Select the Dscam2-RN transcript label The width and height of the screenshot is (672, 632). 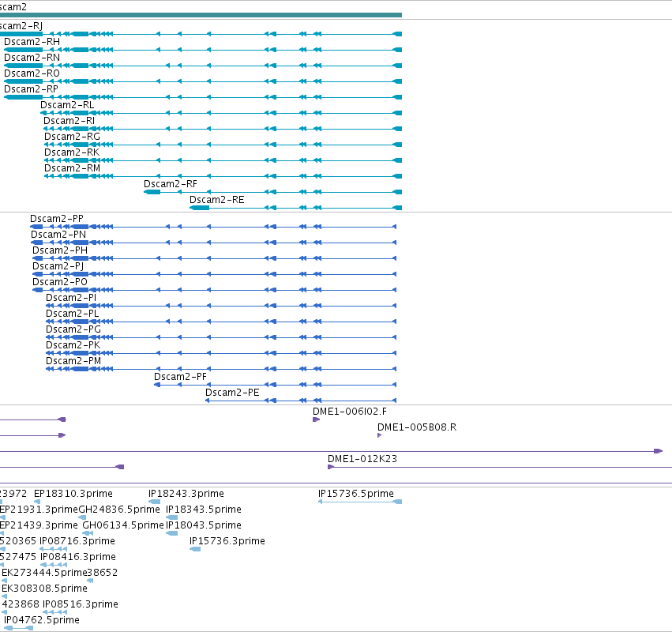(32, 58)
